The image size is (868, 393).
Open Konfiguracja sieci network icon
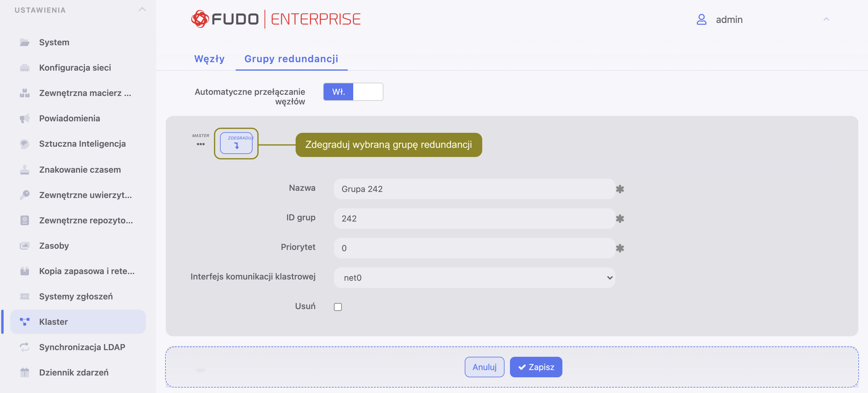(25, 68)
